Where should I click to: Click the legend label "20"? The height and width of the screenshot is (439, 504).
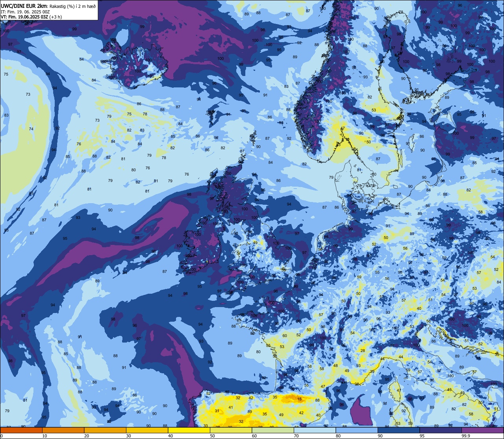click(x=87, y=436)
